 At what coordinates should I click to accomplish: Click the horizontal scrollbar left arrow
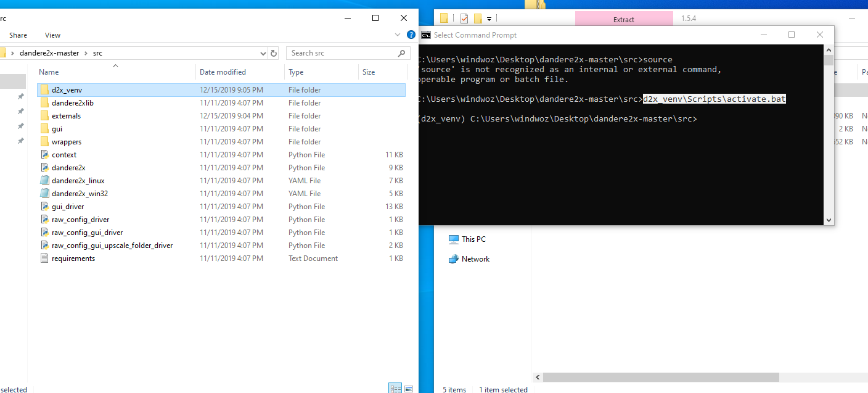[538, 377]
